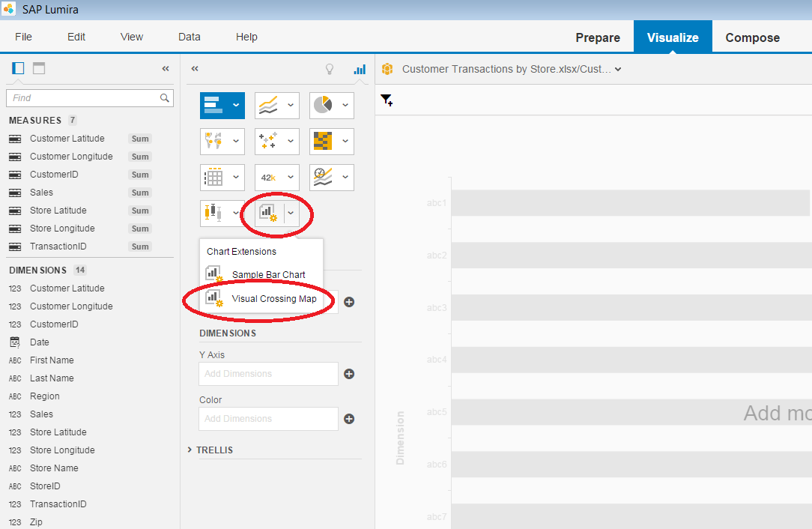Open chart extensions dropdown arrow
The image size is (812, 529).
pos(291,213)
